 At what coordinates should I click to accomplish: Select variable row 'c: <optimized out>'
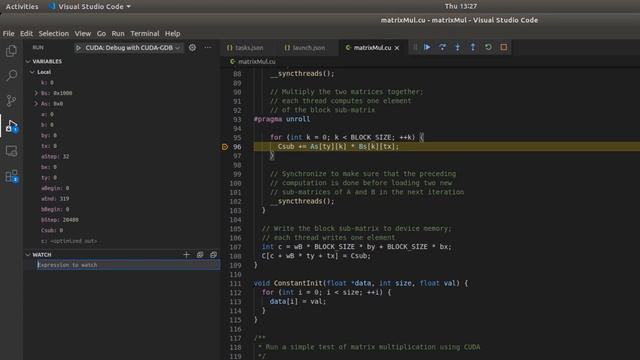click(x=121, y=241)
